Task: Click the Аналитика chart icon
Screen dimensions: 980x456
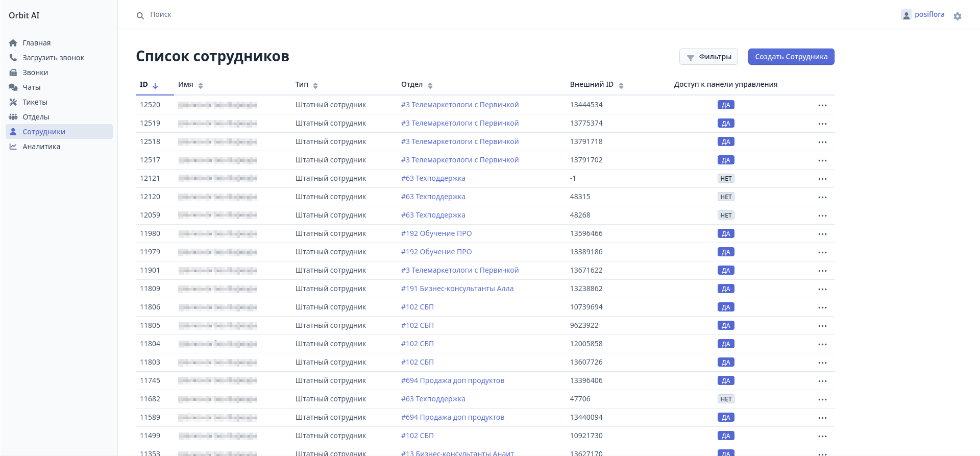Action: point(13,147)
